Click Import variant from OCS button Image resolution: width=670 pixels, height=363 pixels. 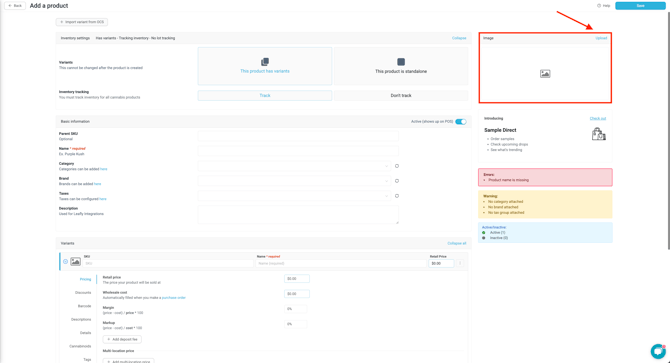coord(82,22)
